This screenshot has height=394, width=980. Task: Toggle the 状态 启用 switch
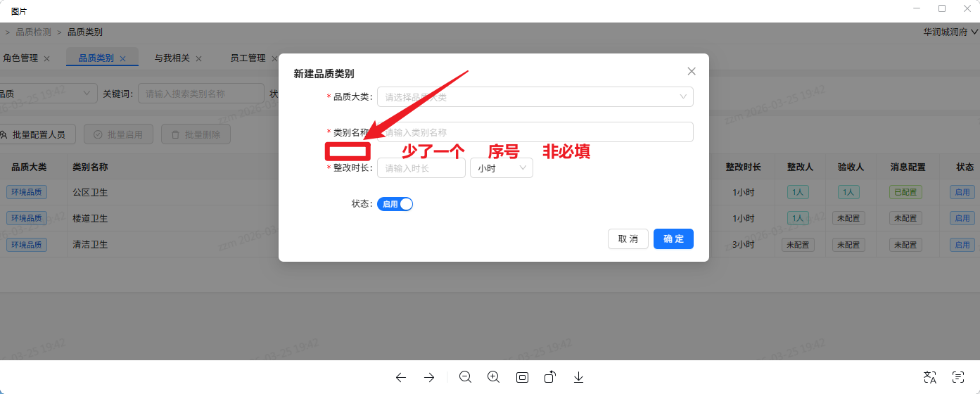tap(395, 204)
